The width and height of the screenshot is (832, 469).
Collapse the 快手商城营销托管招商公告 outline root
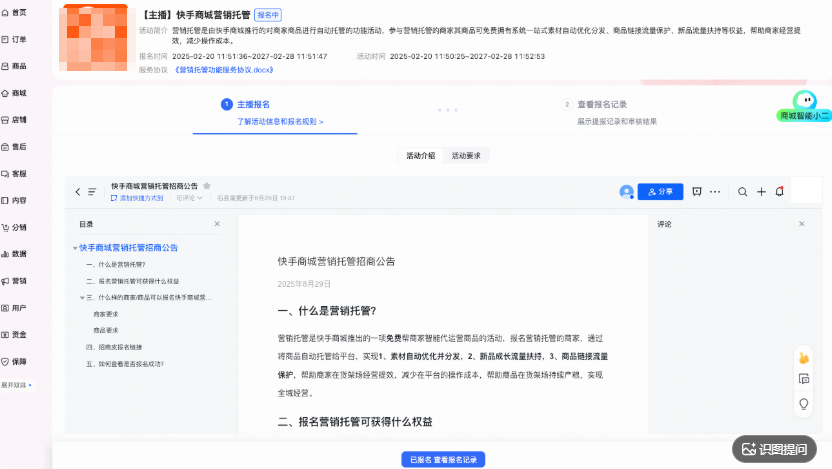(75, 248)
